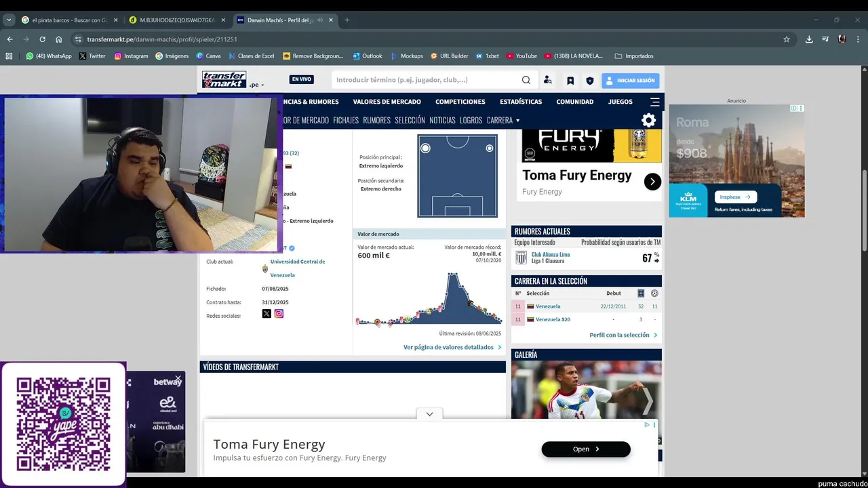Click the goals column ball icon
The image size is (868, 488).
tap(654, 293)
